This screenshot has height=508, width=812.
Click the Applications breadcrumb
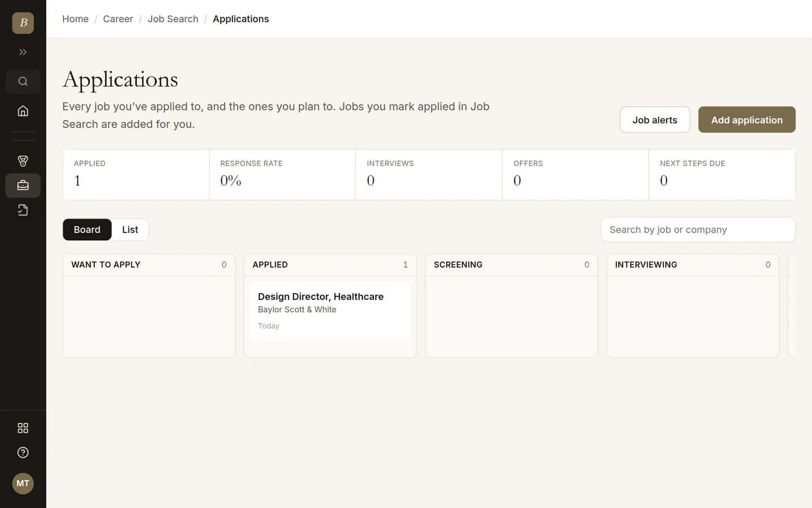(241, 19)
